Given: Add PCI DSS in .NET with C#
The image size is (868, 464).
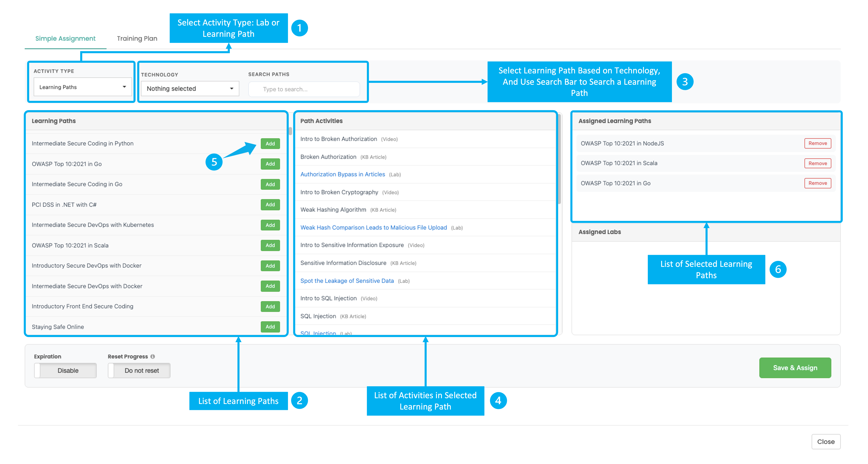Looking at the screenshot, I should click(x=270, y=205).
